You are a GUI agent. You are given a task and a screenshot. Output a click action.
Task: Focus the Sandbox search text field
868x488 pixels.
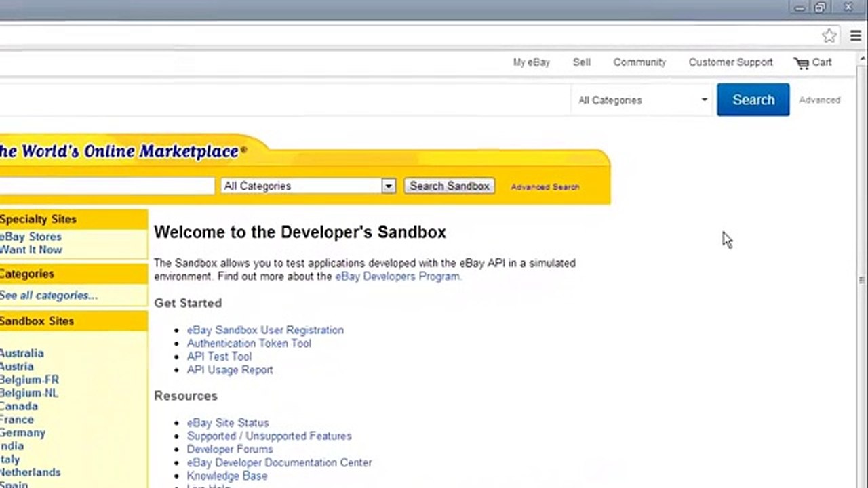(107, 186)
